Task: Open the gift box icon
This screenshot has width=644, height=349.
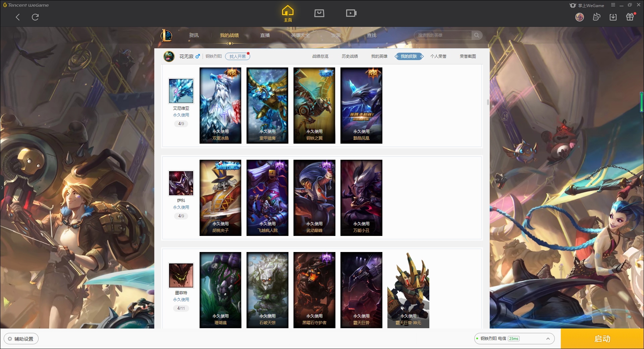Action: pos(630,17)
